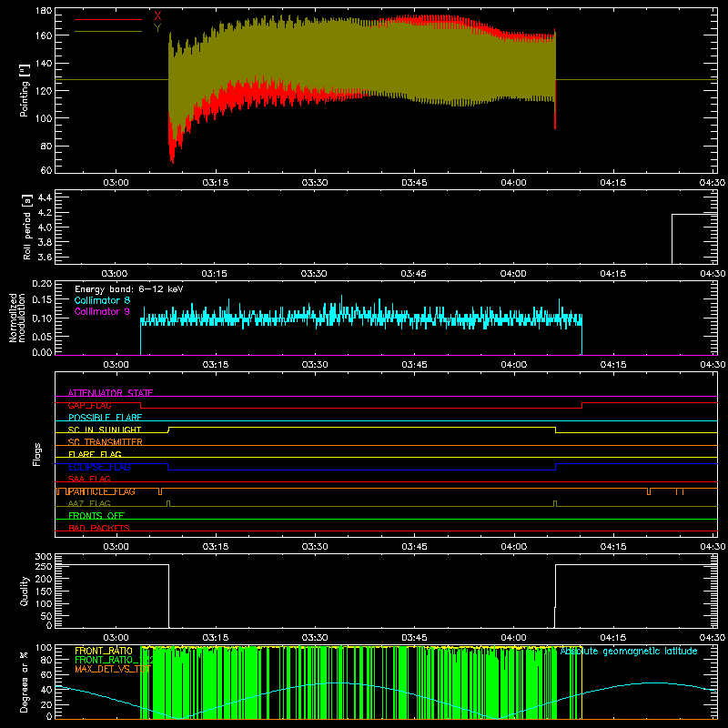The width and height of the screenshot is (728, 728).
Task: Click the 03:15 tick below Pointing plot
Action: 216,183
